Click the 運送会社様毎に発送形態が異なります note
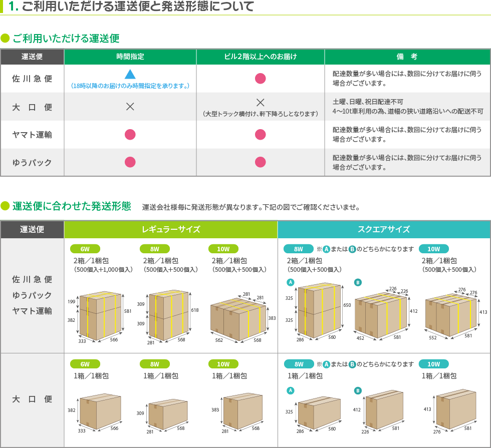The width and height of the screenshot is (491, 448). click(x=251, y=207)
